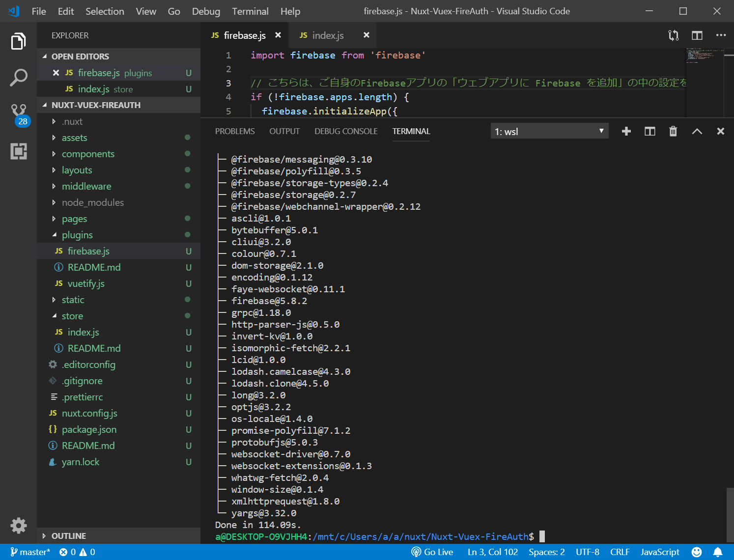The image size is (734, 560).
Task: Open the Edit menu
Action: click(66, 11)
